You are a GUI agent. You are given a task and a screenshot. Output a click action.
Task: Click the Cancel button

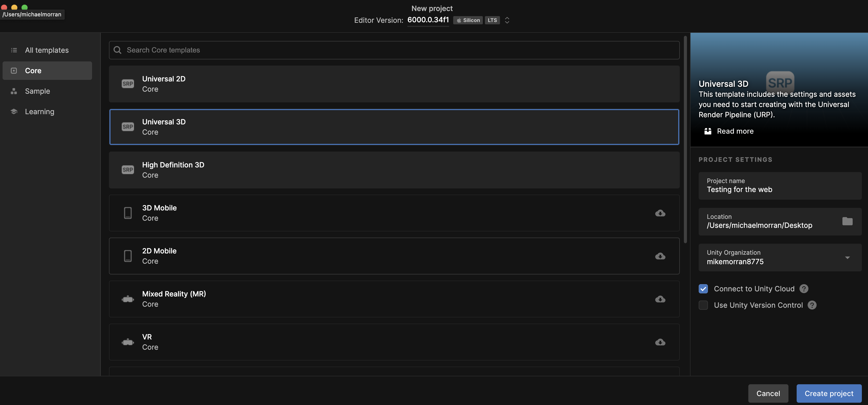tap(768, 393)
